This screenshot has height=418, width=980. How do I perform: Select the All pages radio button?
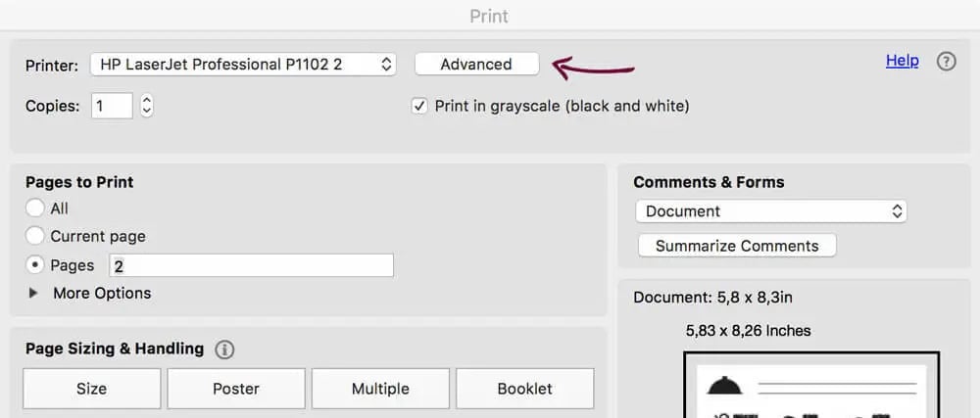click(x=35, y=209)
